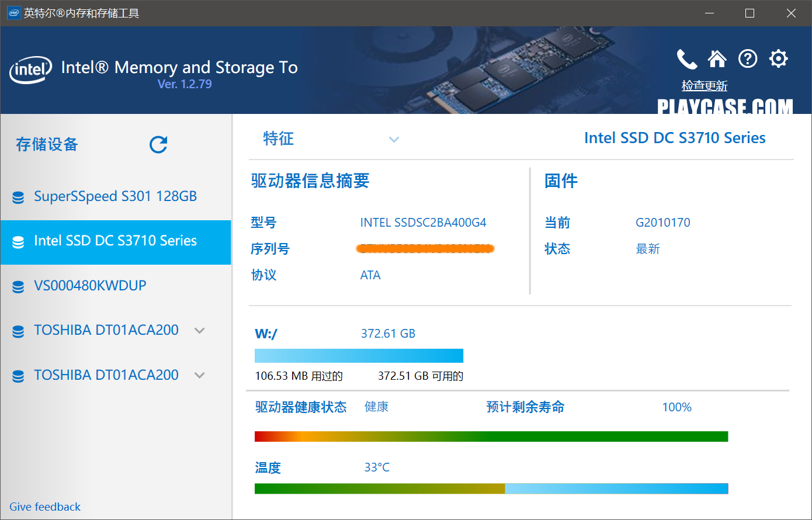812x520 pixels.
Task: Click the 驱动器信息摘要 heading
Action: click(310, 181)
